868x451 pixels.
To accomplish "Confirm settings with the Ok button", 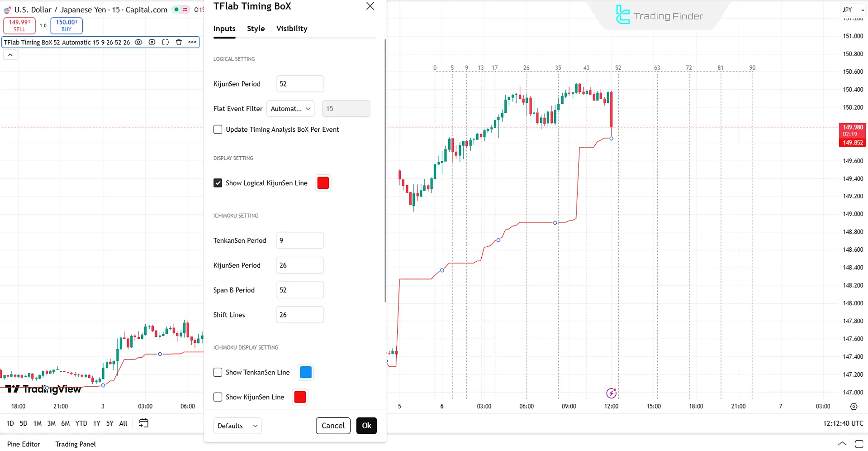I will 366,426.
